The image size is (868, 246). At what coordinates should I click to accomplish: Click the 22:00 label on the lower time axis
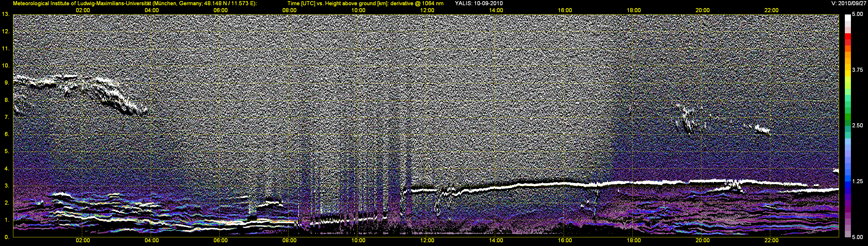771,240
